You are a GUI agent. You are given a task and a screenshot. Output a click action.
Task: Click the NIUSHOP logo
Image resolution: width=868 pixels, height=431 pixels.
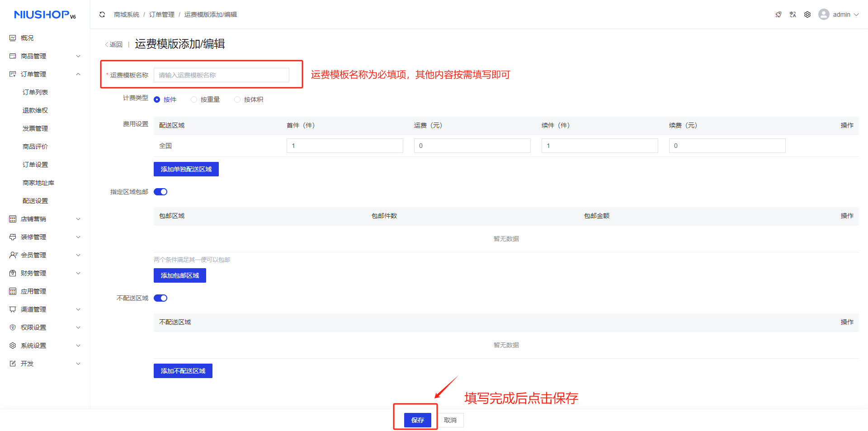(x=45, y=15)
